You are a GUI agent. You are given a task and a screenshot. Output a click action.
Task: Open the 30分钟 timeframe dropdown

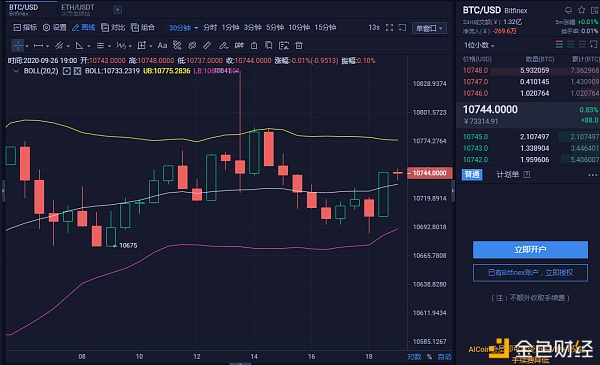(183, 28)
